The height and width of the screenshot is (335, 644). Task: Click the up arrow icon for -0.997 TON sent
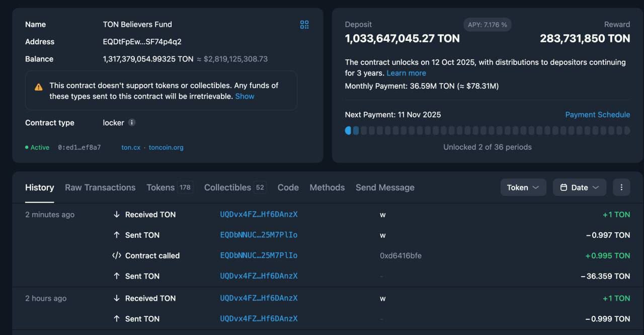point(116,235)
